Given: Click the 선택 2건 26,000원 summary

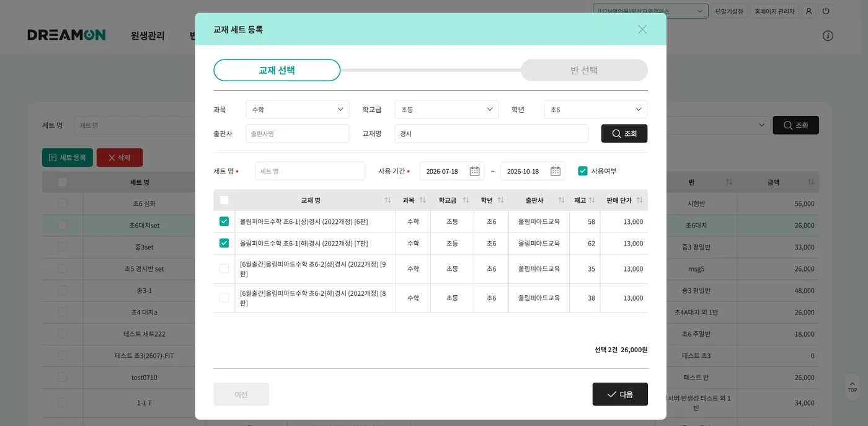Looking at the screenshot, I should [x=621, y=350].
